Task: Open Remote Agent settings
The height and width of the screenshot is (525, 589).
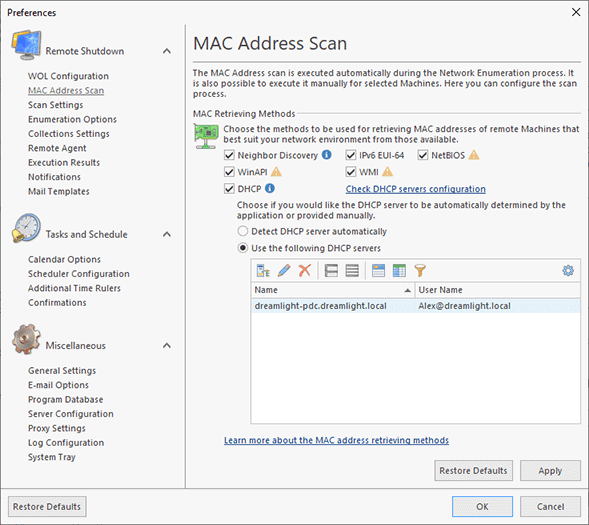Action: pos(57,148)
